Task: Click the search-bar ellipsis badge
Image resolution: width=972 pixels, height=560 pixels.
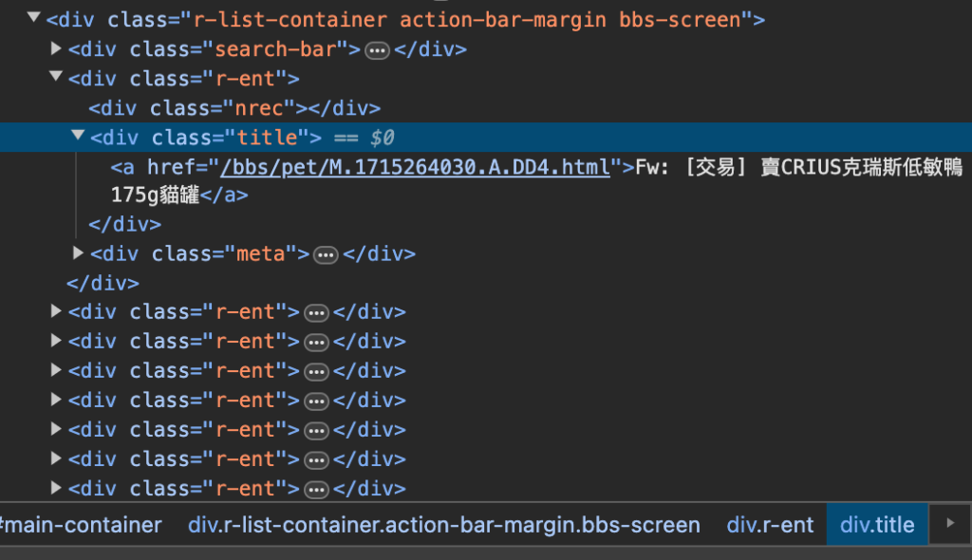Action: pos(377,50)
